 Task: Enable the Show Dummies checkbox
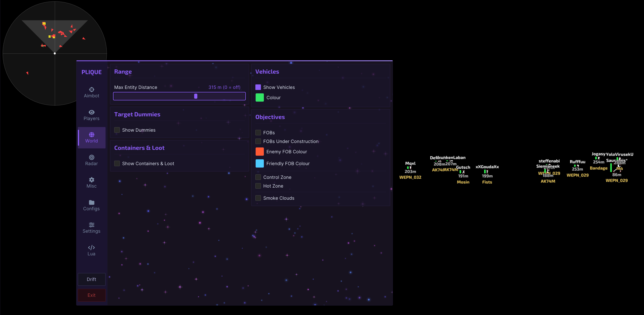117,130
